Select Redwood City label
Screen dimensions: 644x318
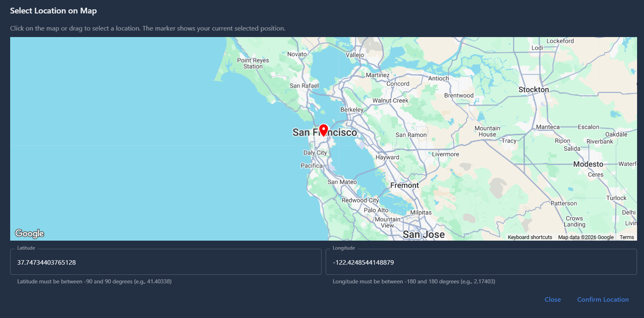point(360,200)
